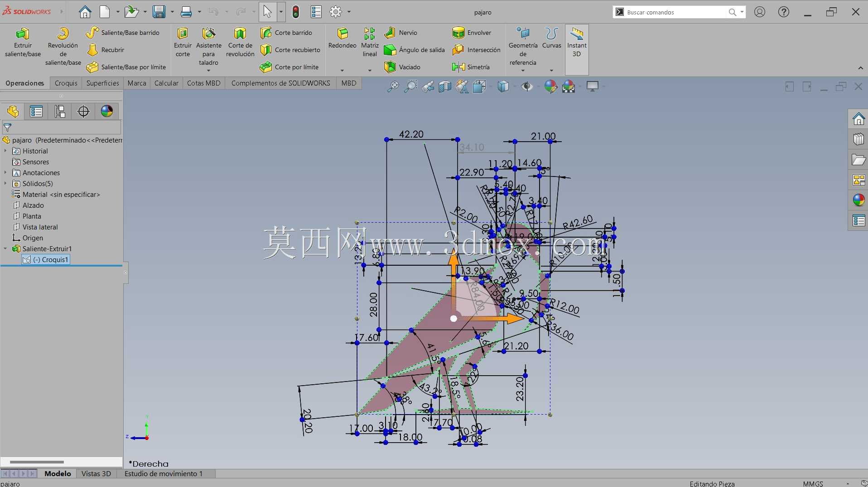Screen dimensions: 868x487
Task: Open the Curvas dropdown arrow
Action: click(x=551, y=70)
